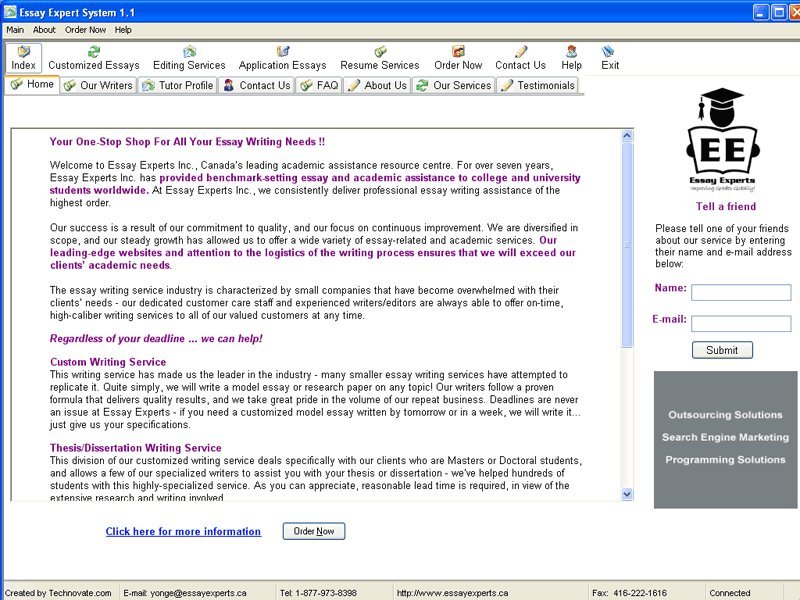Click the Order Now button below text
This screenshot has height=600, width=800.
314,531
